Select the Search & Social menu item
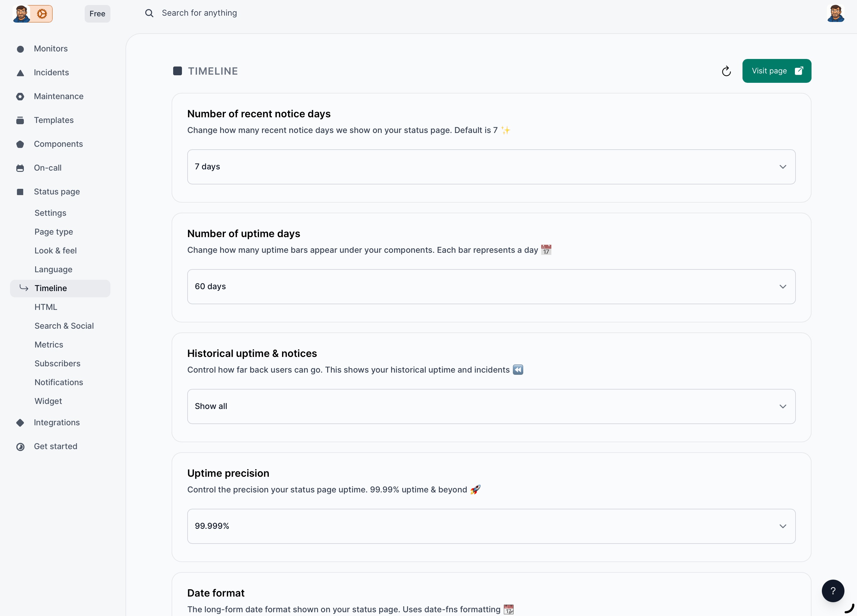 [64, 326]
